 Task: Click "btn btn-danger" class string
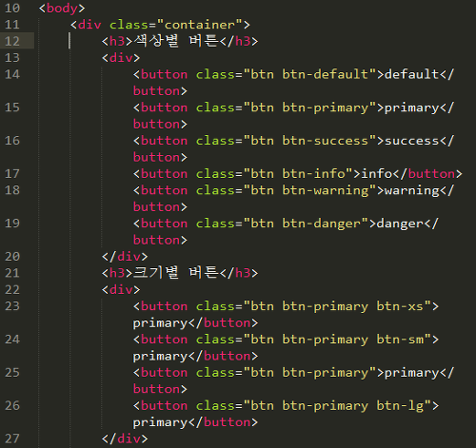306,224
